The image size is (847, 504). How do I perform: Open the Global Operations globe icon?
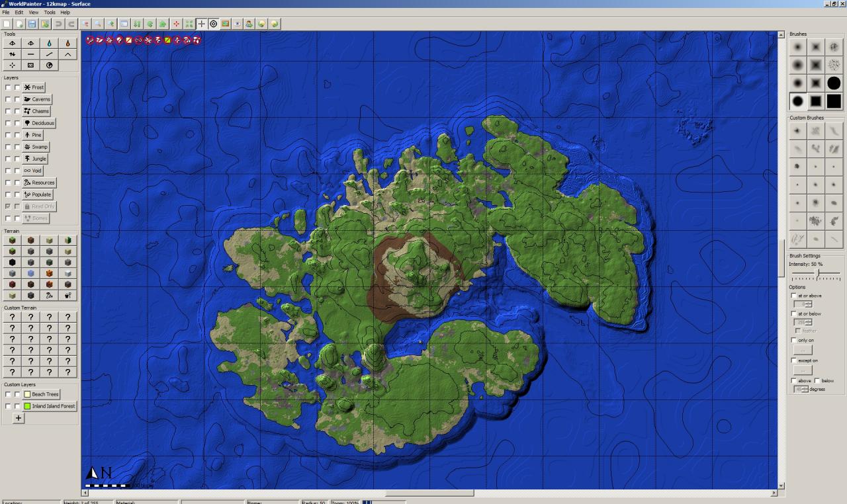tap(49, 64)
